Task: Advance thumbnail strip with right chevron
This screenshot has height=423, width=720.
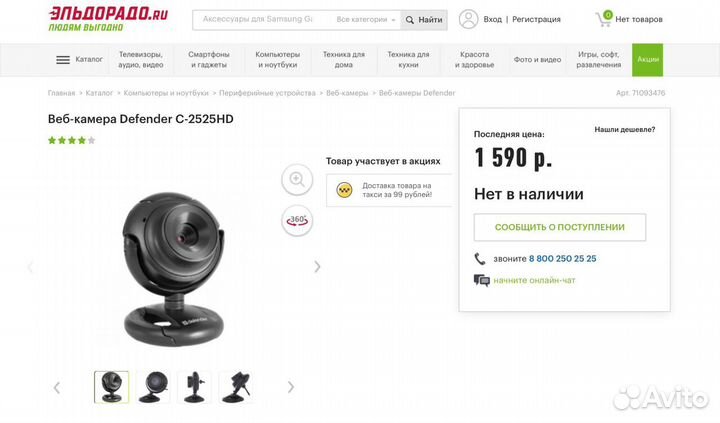Action: tap(291, 387)
